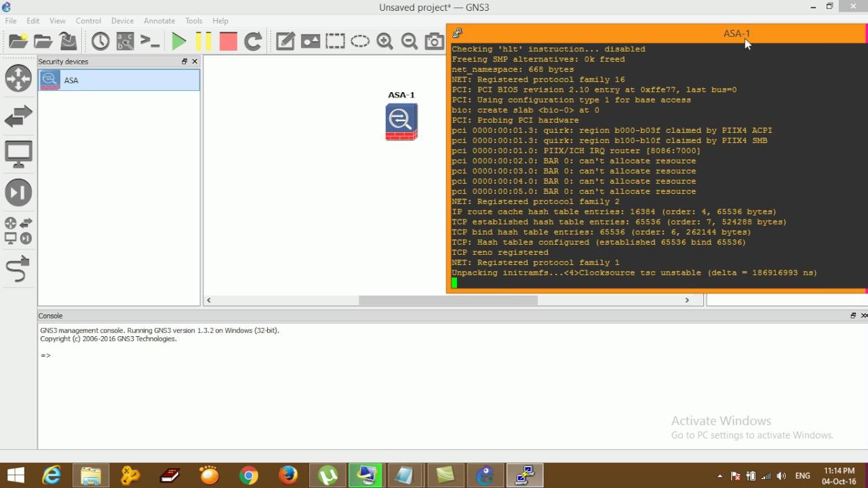Browse end devices monitor icon
Screen dimensions: 868x488
tap(18, 155)
